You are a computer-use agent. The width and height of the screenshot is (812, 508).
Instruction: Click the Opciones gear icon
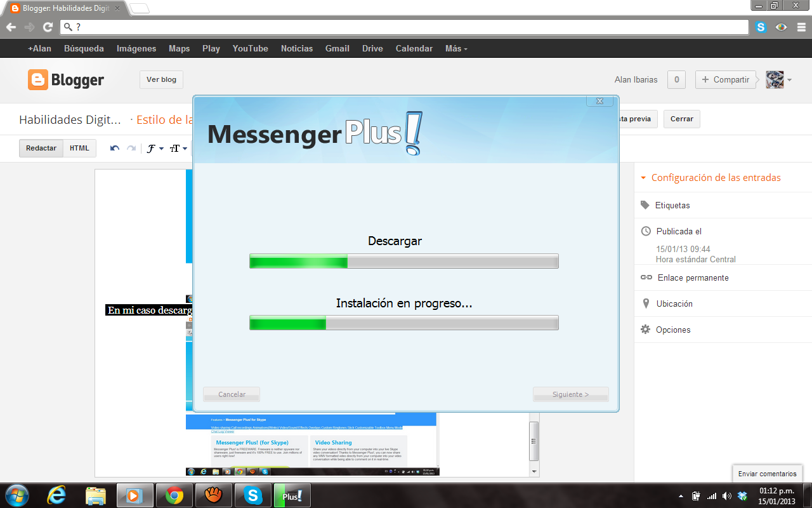click(x=646, y=330)
